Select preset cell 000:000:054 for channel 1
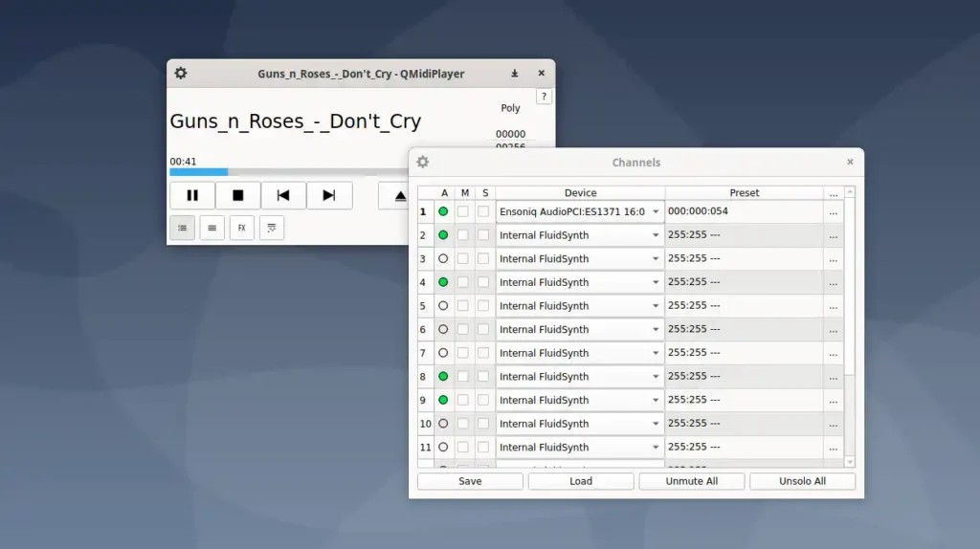980x549 pixels. (x=744, y=211)
